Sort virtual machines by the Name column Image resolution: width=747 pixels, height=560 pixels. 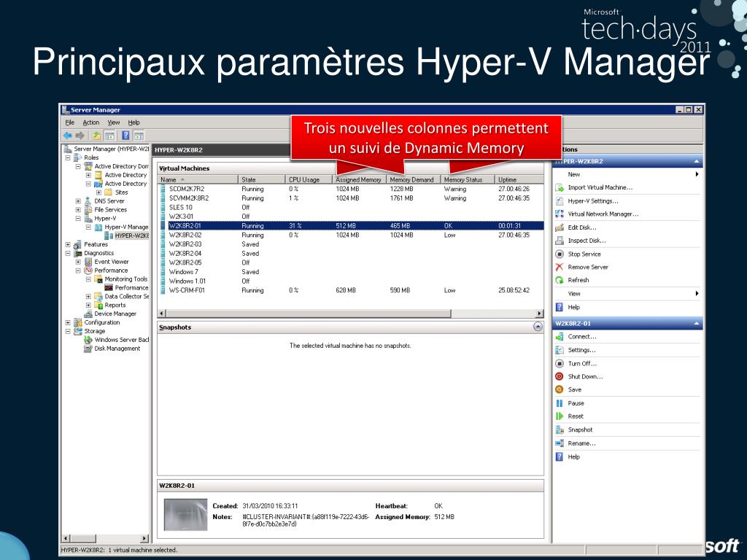point(198,179)
